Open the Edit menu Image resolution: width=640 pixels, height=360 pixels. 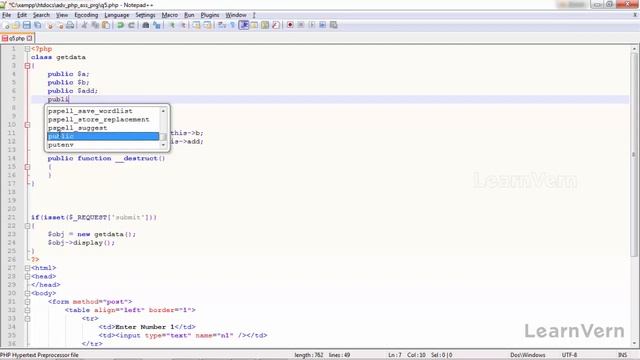click(x=22, y=15)
